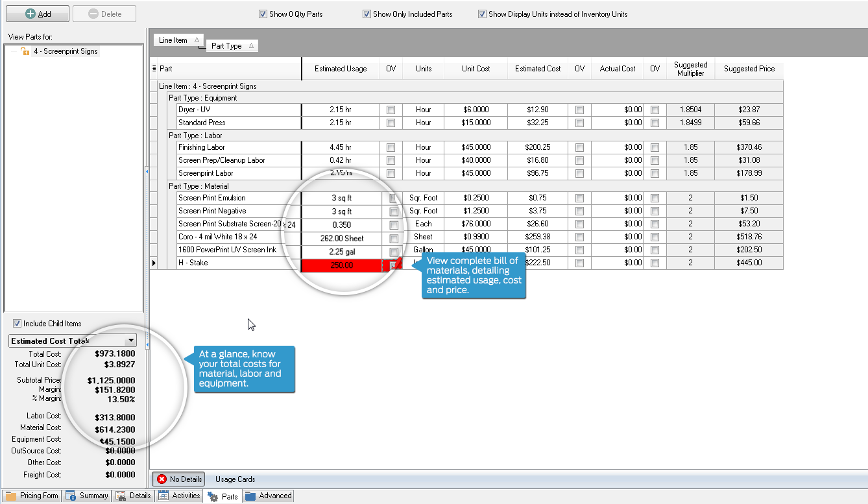Toggle Show 0 Qty Parts checkbox
868x504 pixels.
263,14
